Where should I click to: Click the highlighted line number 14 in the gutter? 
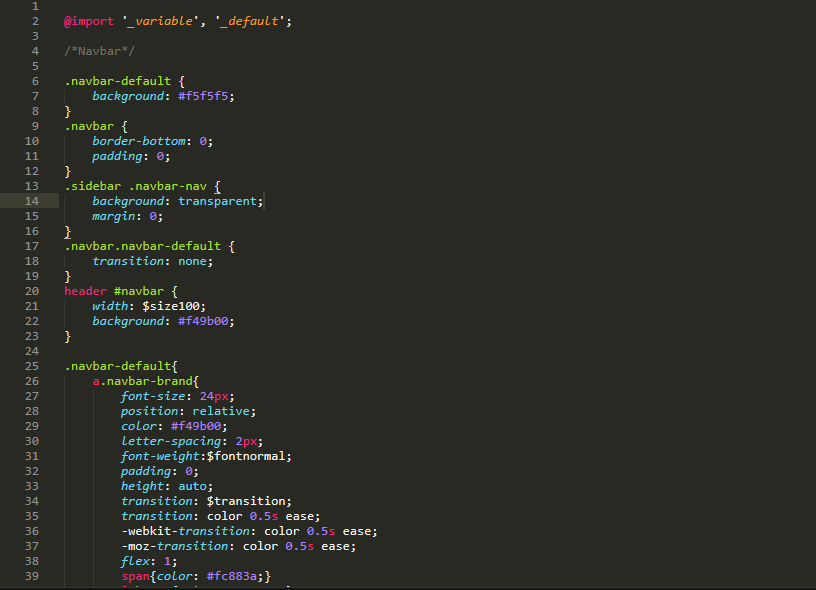pos(32,201)
